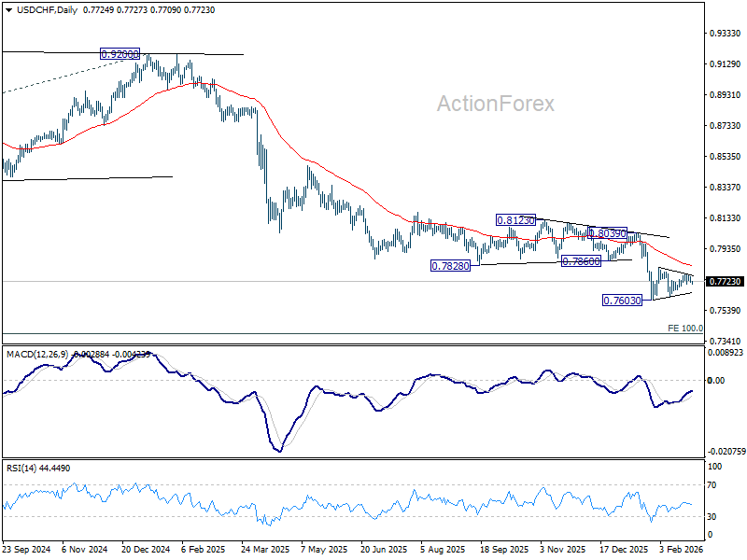This screenshot has width=747, height=560.
Task: Click the RSI 70 overbought level label
Action: point(712,485)
